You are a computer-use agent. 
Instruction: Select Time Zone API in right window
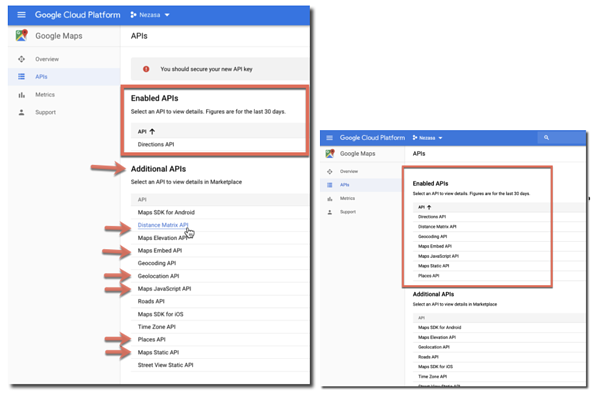coord(432,377)
